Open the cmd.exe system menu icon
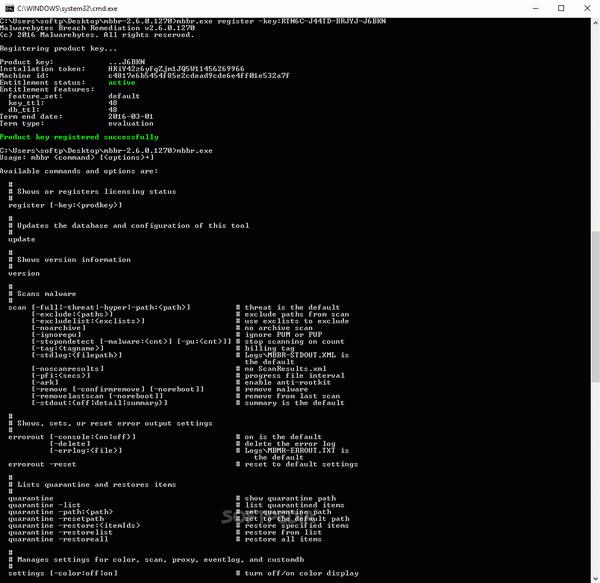Image resolution: width=600 pixels, height=583 pixels. point(9,8)
